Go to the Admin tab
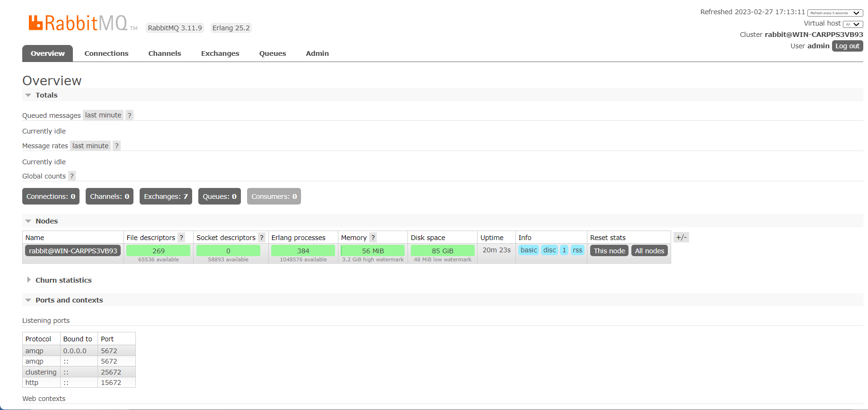The width and height of the screenshot is (868, 410). tap(317, 53)
